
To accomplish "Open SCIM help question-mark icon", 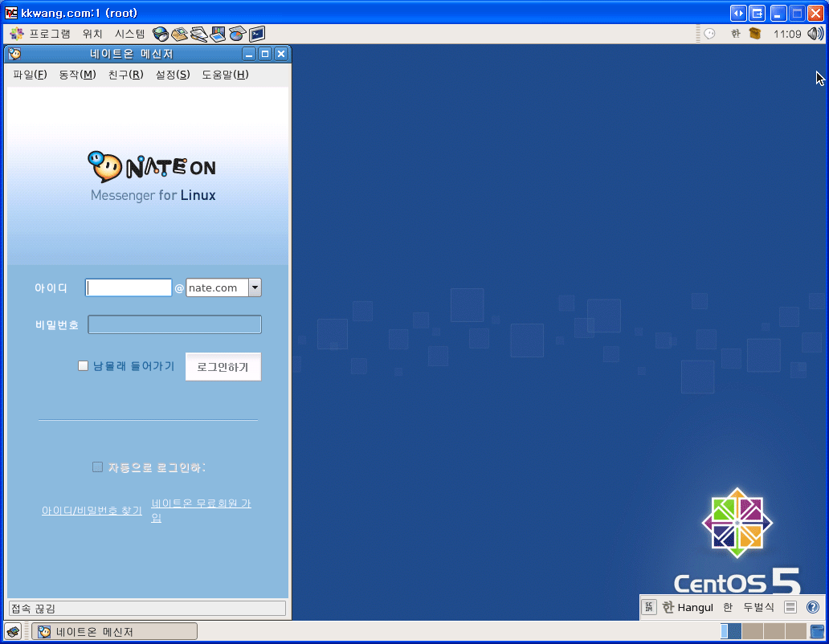I will [x=813, y=607].
